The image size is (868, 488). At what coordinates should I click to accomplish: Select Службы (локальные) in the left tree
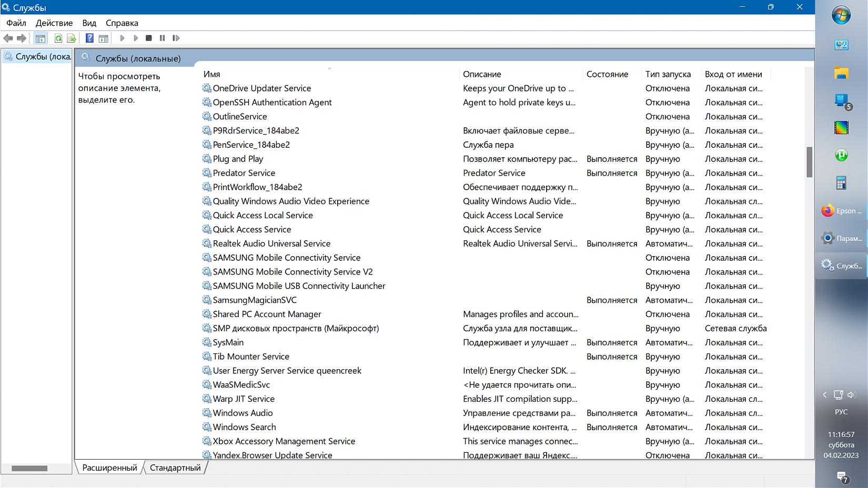pos(42,57)
